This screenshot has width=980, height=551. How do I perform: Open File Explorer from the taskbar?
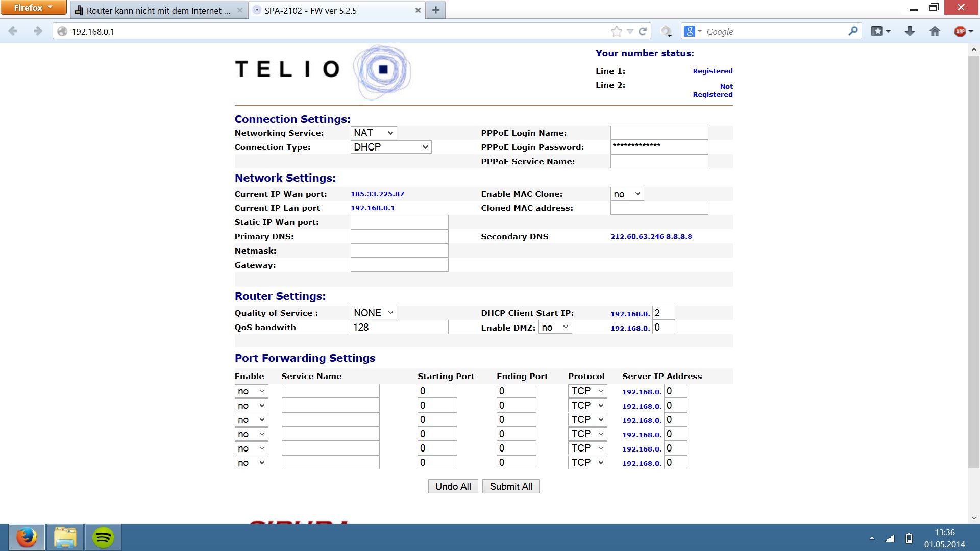65,538
